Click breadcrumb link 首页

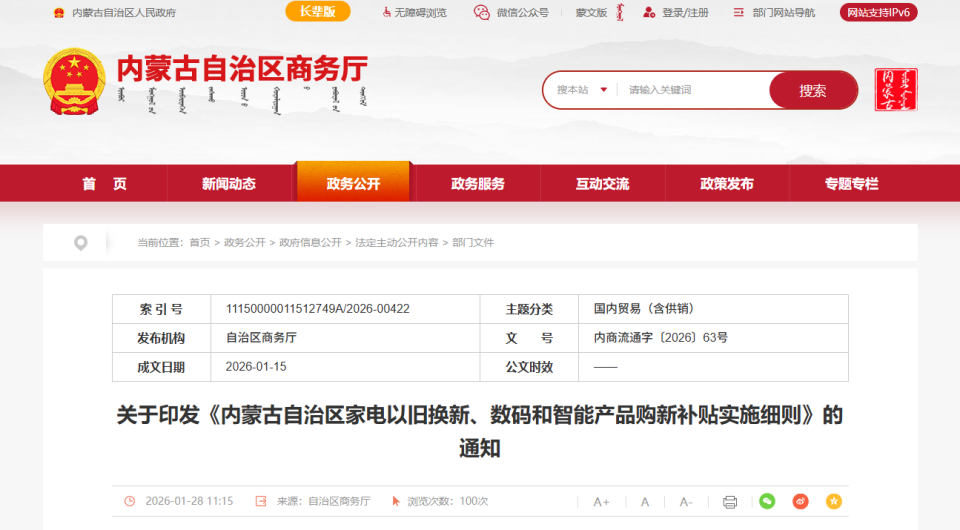200,243
